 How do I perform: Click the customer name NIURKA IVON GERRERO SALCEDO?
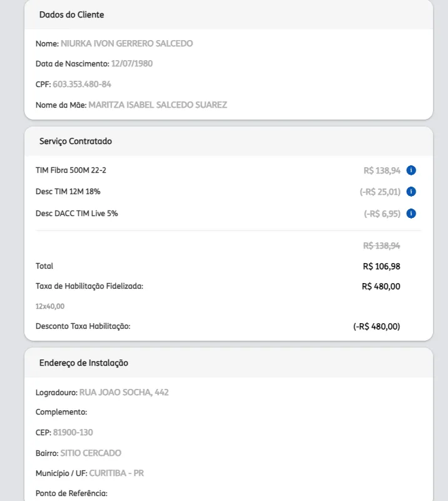[127, 44]
